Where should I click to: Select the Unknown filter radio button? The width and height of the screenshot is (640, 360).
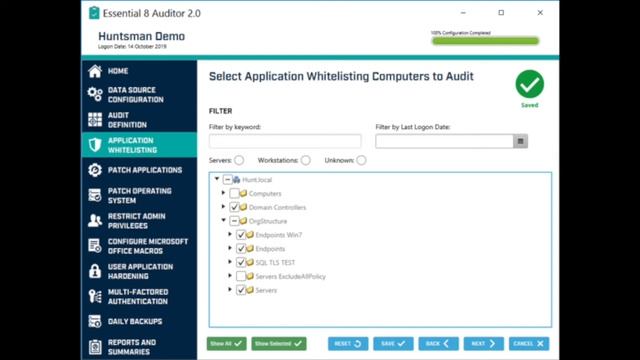pos(361,160)
